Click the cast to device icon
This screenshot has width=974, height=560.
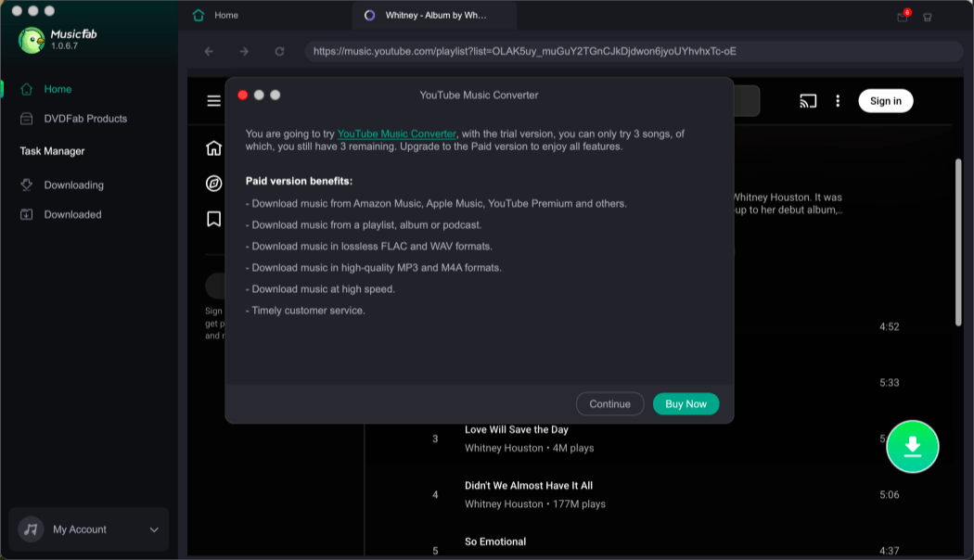808,101
